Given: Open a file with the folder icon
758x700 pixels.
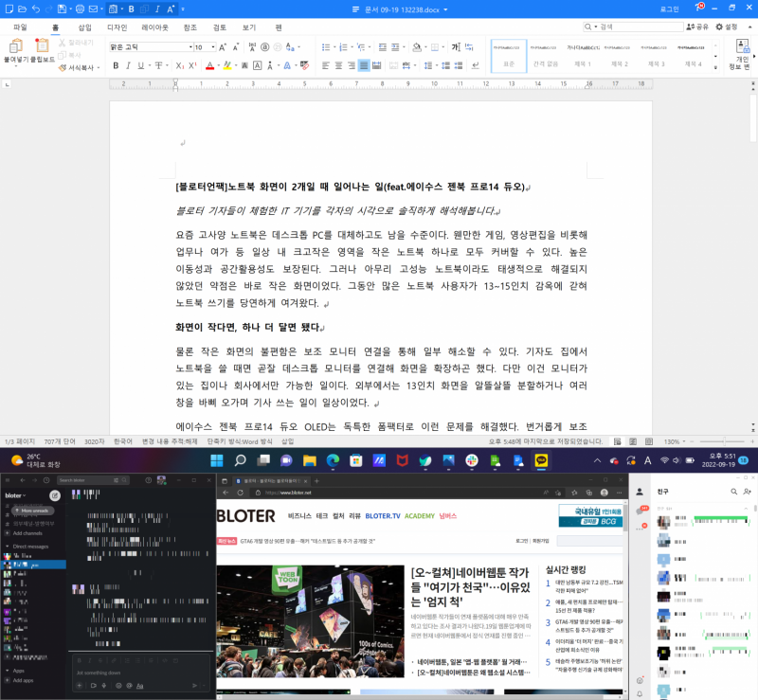Looking at the screenshot, I should pyautogui.click(x=22, y=9).
